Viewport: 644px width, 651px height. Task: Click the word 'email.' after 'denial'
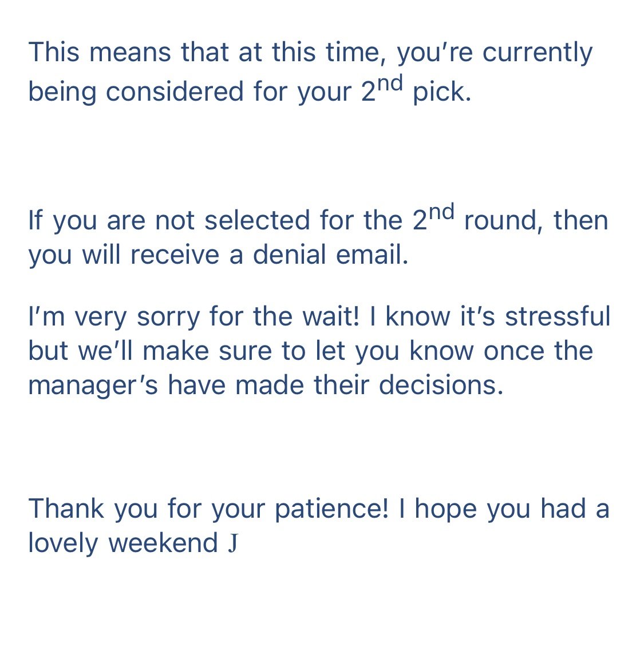[372, 255]
